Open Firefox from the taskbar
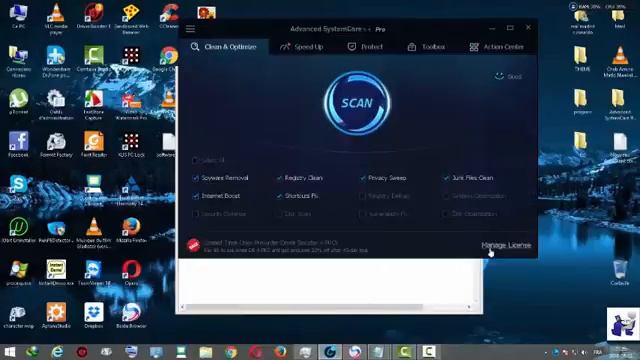The image size is (640, 360). pos(280,352)
